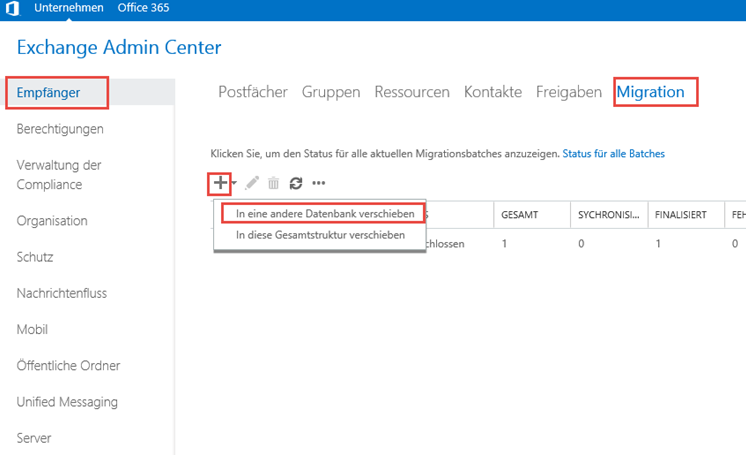Navigate to Nachrichtenfluss in the sidebar

(x=62, y=293)
